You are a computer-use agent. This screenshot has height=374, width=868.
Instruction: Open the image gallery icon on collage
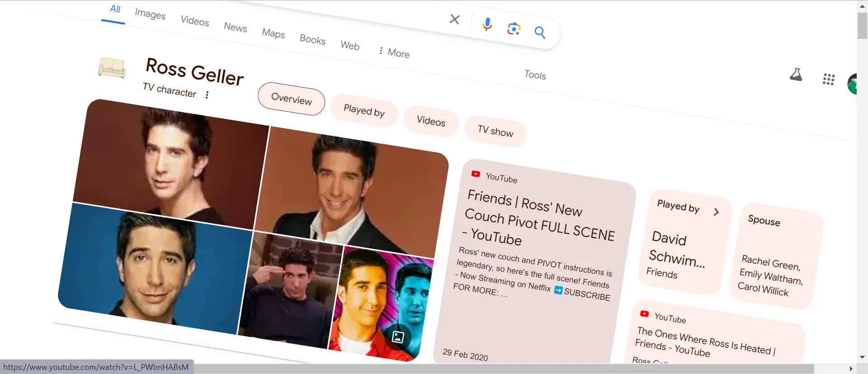(x=398, y=337)
